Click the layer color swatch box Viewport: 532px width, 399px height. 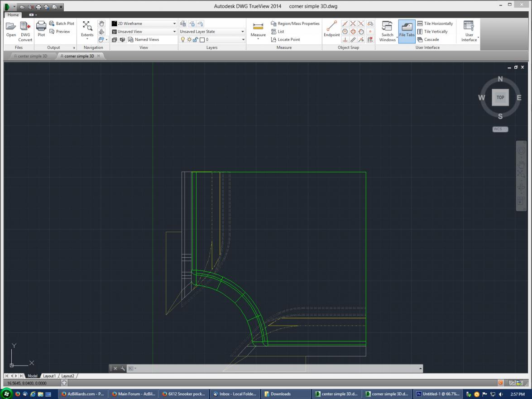(202, 40)
